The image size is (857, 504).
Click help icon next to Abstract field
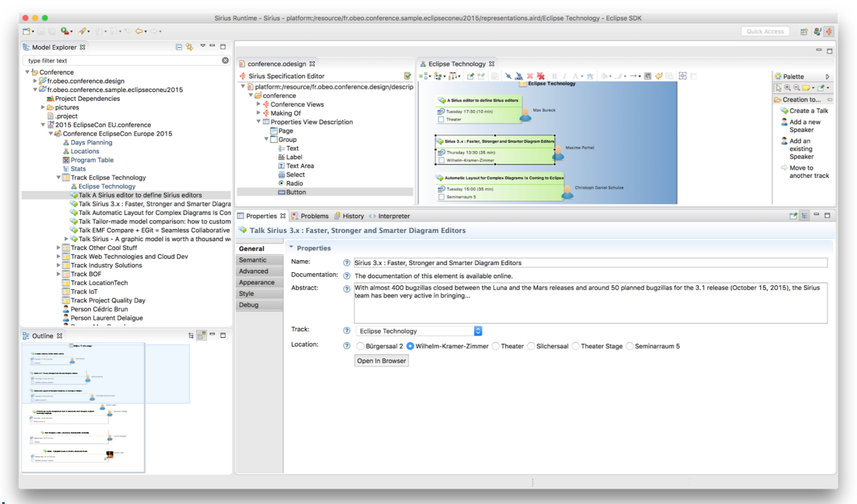click(347, 289)
